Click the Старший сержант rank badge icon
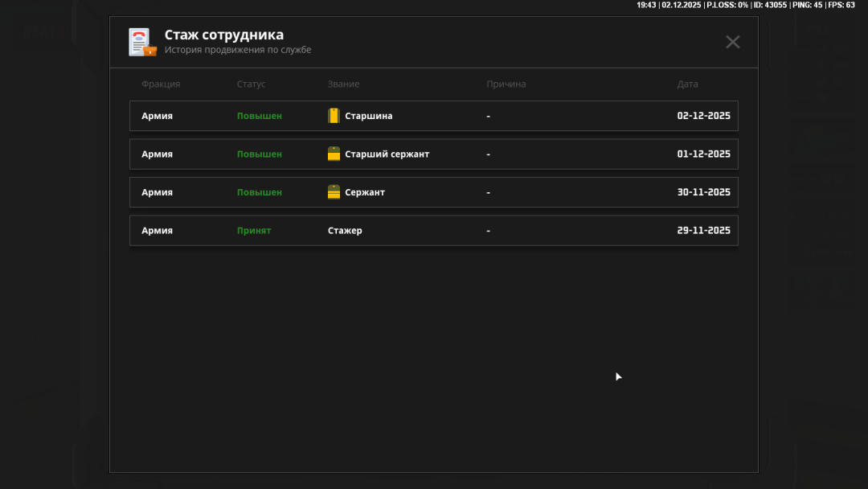868x489 pixels. coord(334,154)
